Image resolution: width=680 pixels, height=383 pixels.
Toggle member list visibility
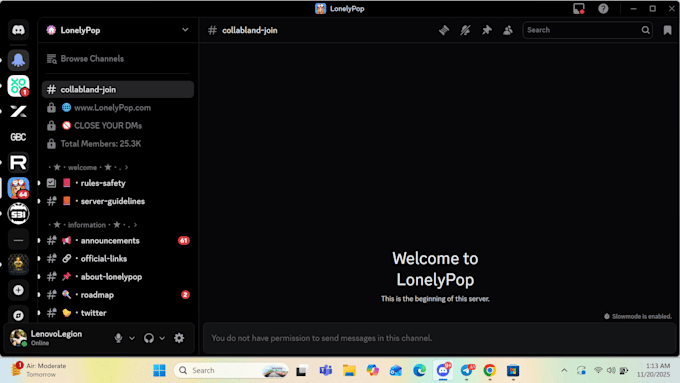pyautogui.click(x=508, y=30)
